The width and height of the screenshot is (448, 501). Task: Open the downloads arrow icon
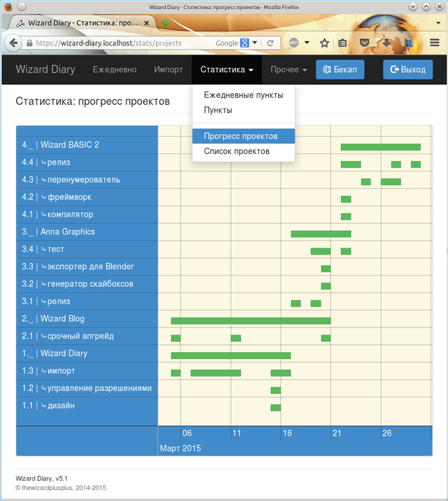click(386, 43)
